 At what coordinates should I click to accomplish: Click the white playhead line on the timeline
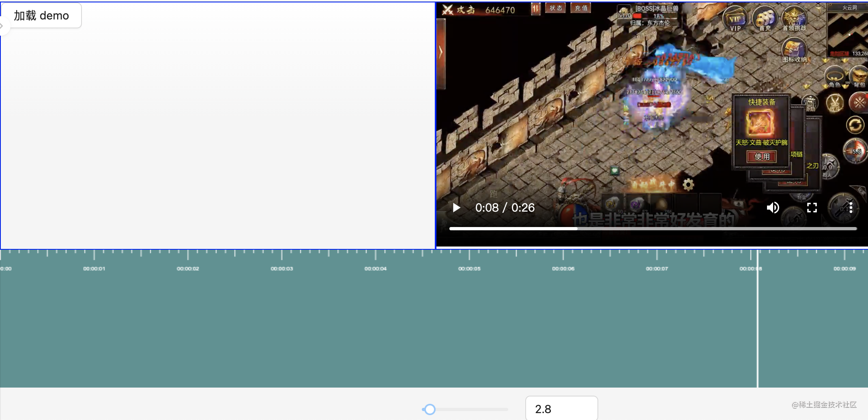(757, 318)
